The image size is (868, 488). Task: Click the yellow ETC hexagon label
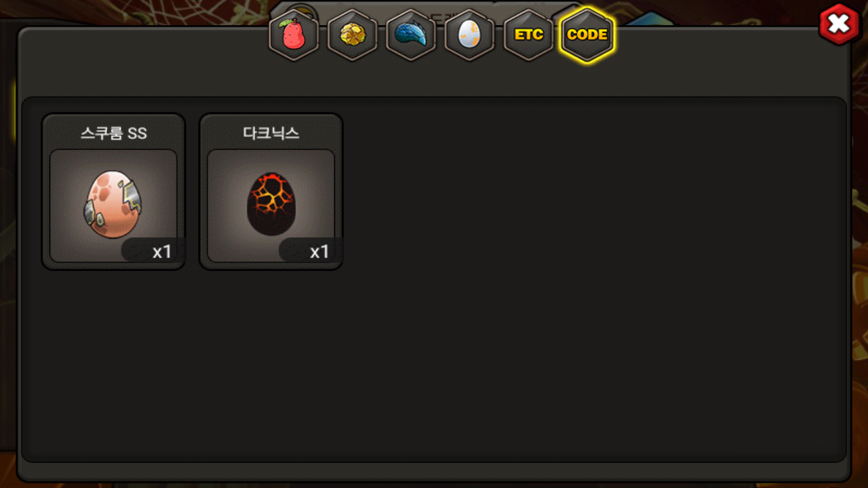coord(528,35)
